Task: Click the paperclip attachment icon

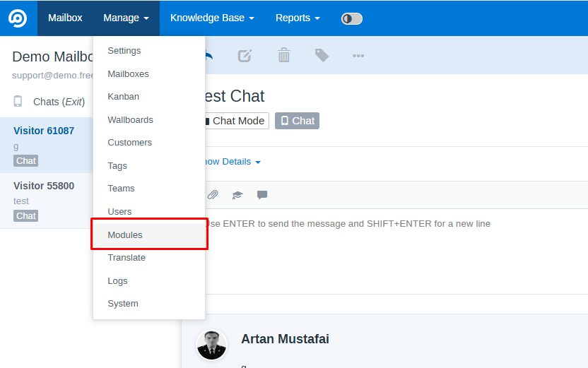Action: 213,195
